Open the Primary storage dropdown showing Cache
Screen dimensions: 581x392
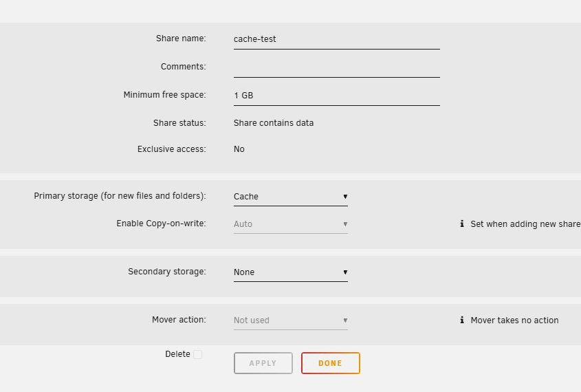pyautogui.click(x=290, y=197)
